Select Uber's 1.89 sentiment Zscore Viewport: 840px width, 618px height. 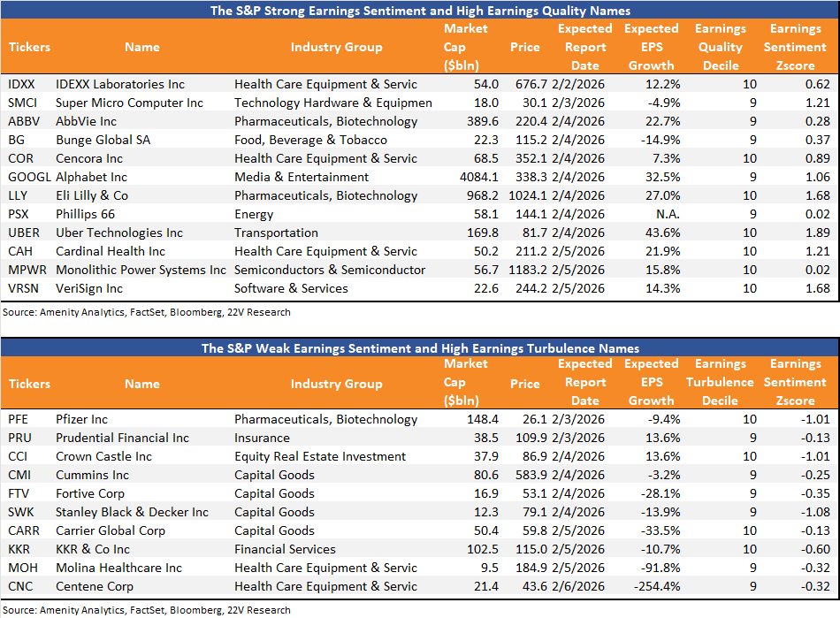click(x=818, y=233)
